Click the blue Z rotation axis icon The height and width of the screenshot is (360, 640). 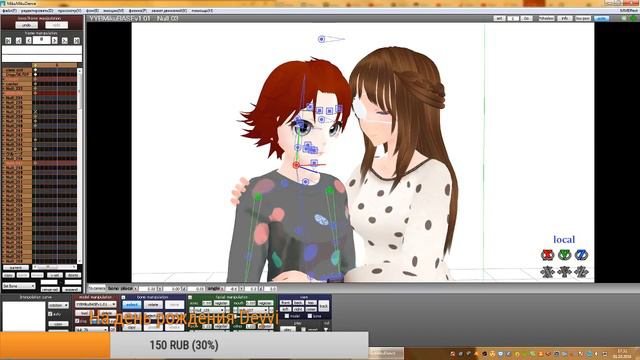click(x=581, y=255)
